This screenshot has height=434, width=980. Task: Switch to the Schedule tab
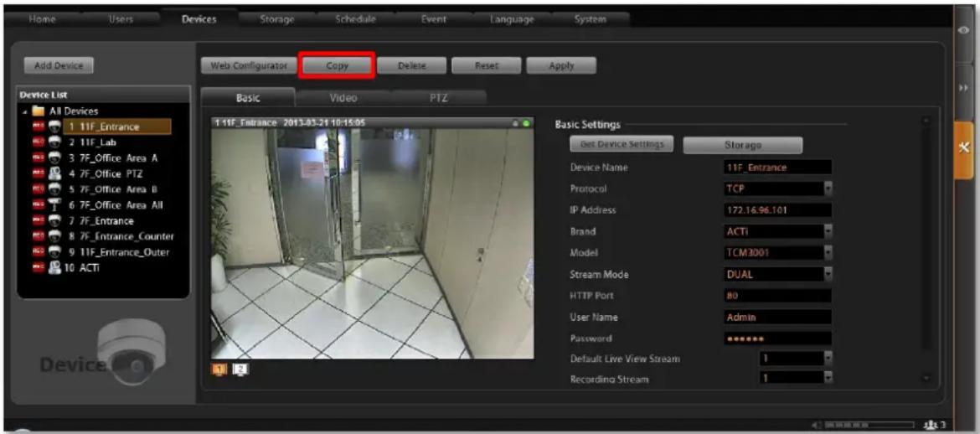pyautogui.click(x=355, y=19)
